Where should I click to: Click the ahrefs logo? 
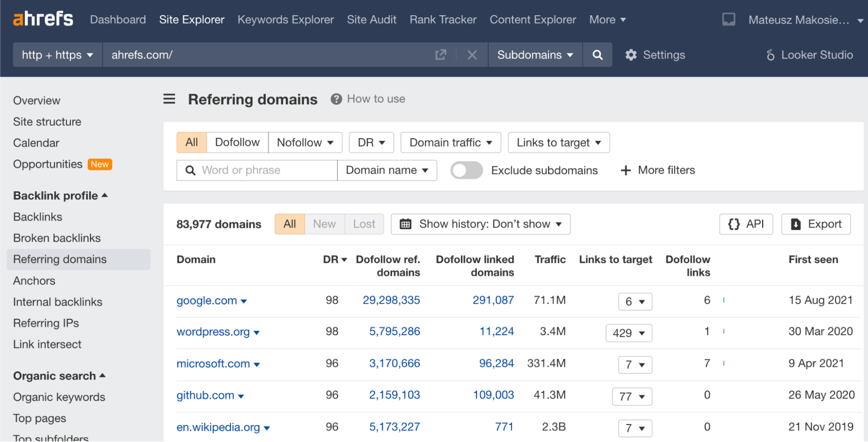click(43, 19)
